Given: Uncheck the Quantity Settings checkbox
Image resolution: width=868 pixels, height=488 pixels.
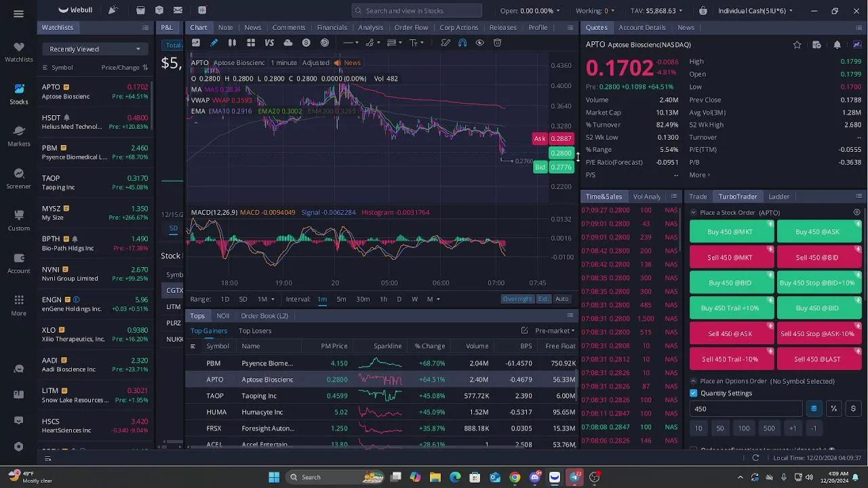Looking at the screenshot, I should tap(694, 393).
